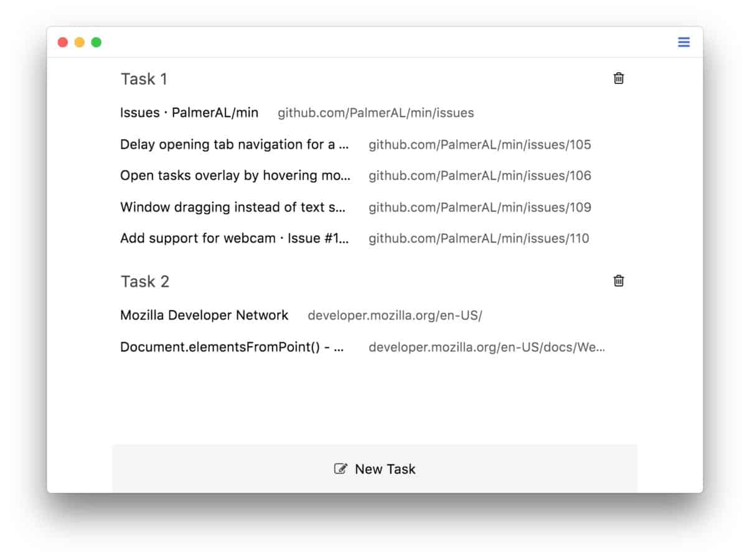Viewport: 750px width, 560px height.
Task: Click the Task 1 heading
Action: 144,79
